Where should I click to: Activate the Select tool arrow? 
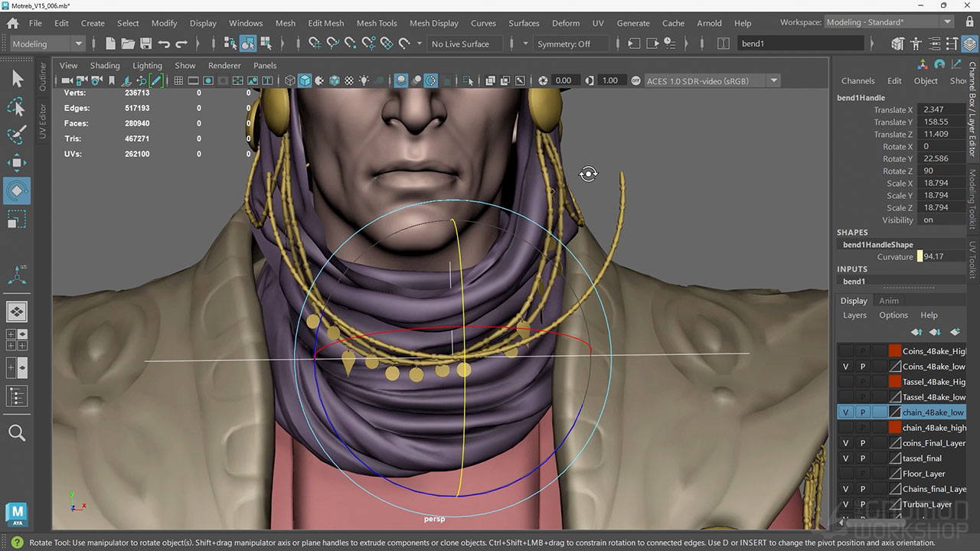pos(17,79)
